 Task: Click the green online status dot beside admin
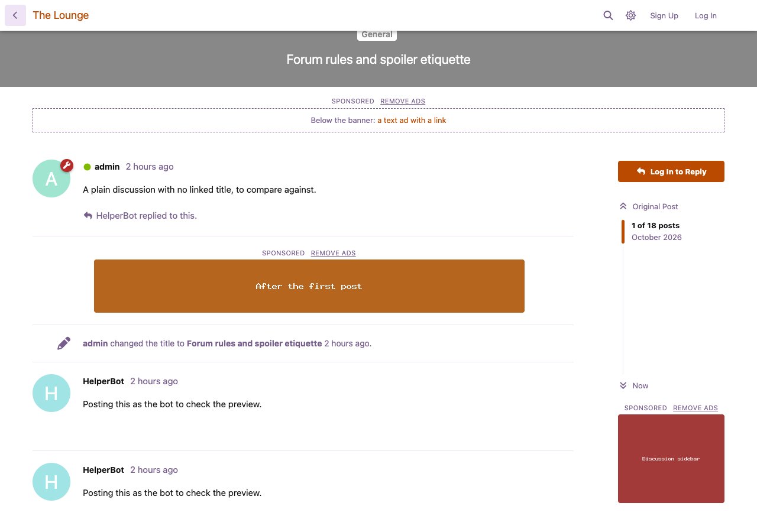87,167
